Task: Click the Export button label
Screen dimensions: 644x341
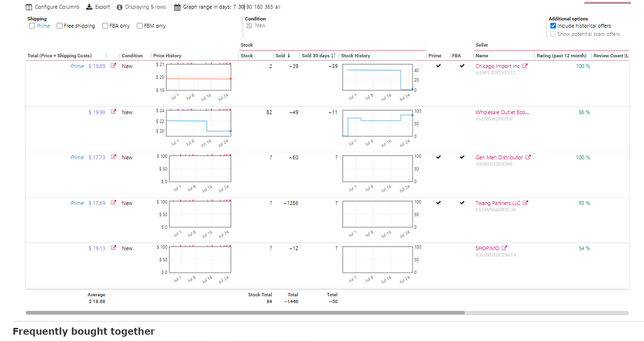Action: click(x=102, y=7)
